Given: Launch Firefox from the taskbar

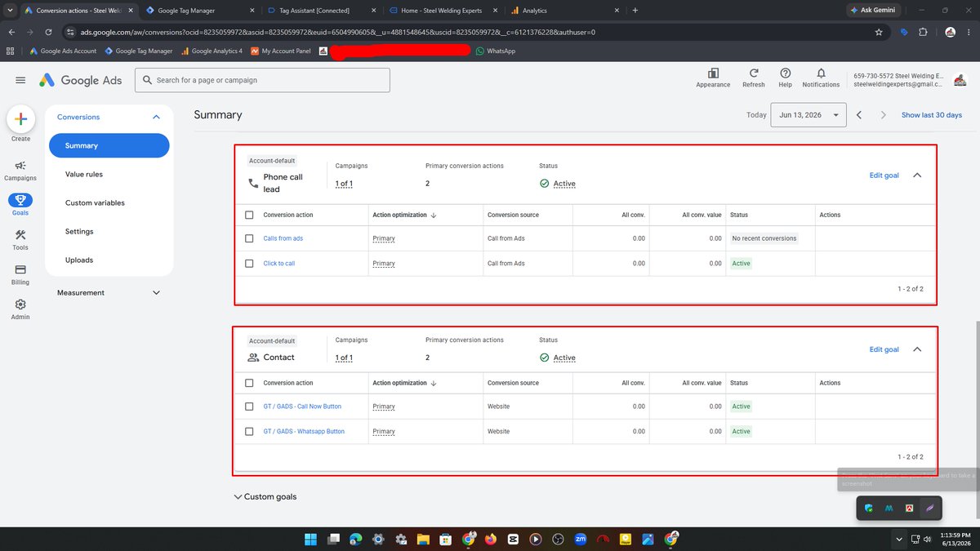Looking at the screenshot, I should pyautogui.click(x=490, y=539).
